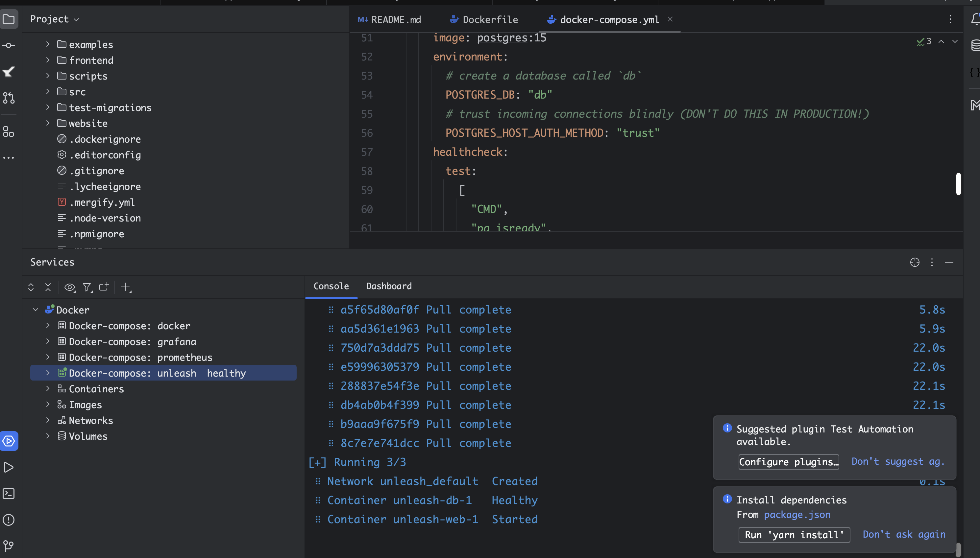Open the Terminal tool window icon

pyautogui.click(x=9, y=494)
